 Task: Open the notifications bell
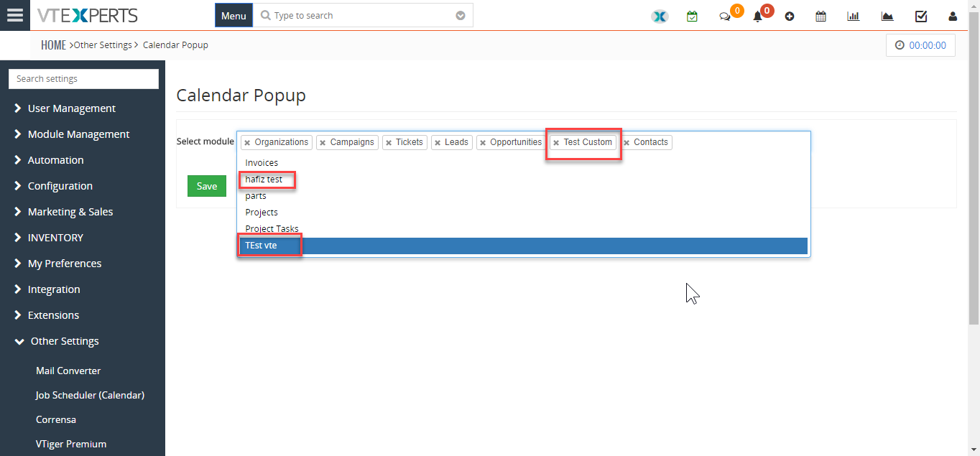pyautogui.click(x=757, y=17)
